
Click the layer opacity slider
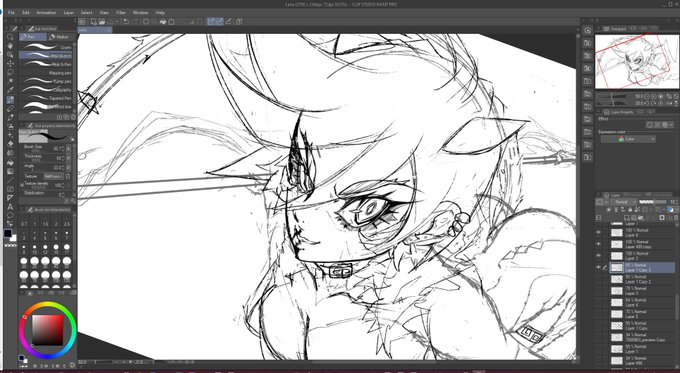[653, 202]
